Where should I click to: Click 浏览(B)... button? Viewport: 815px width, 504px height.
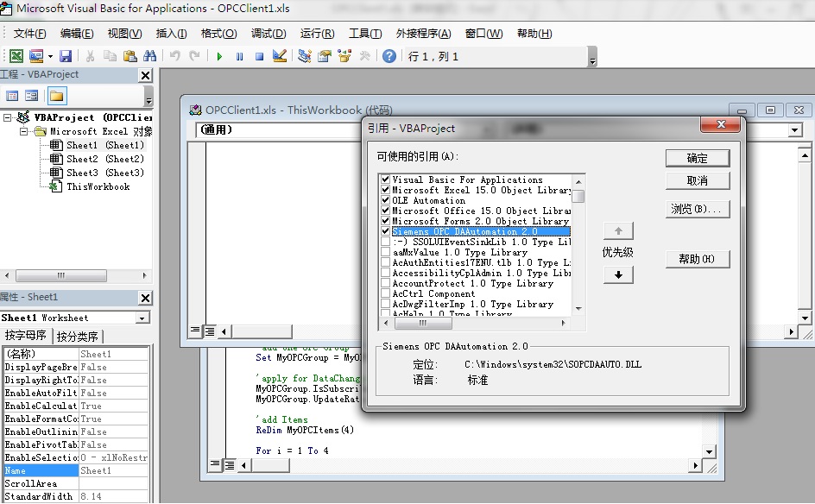click(698, 209)
